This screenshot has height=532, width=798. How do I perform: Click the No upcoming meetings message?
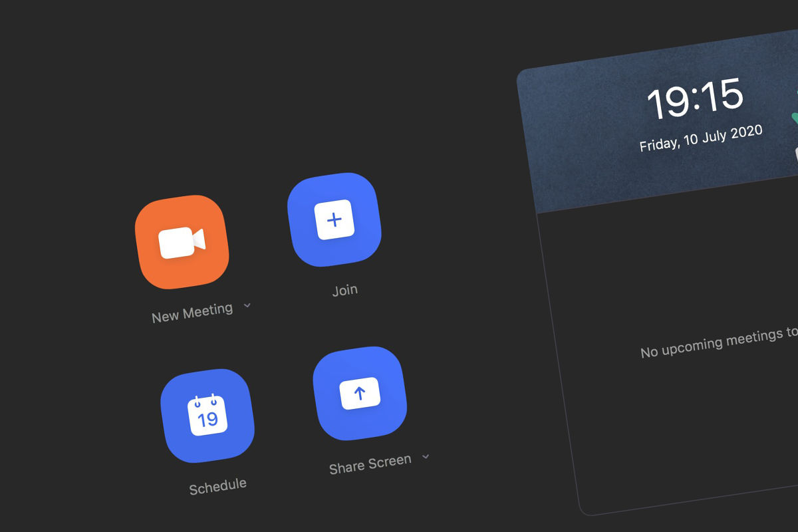click(x=719, y=342)
